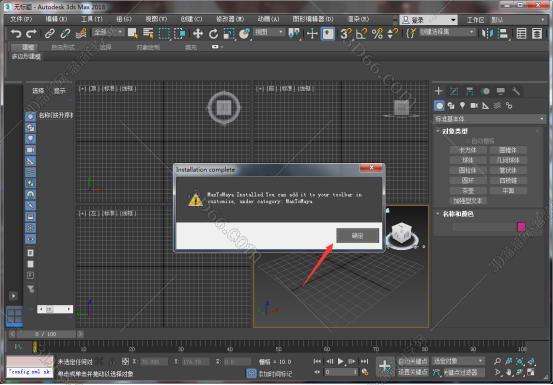Open the Tools (T) menu

(92, 19)
